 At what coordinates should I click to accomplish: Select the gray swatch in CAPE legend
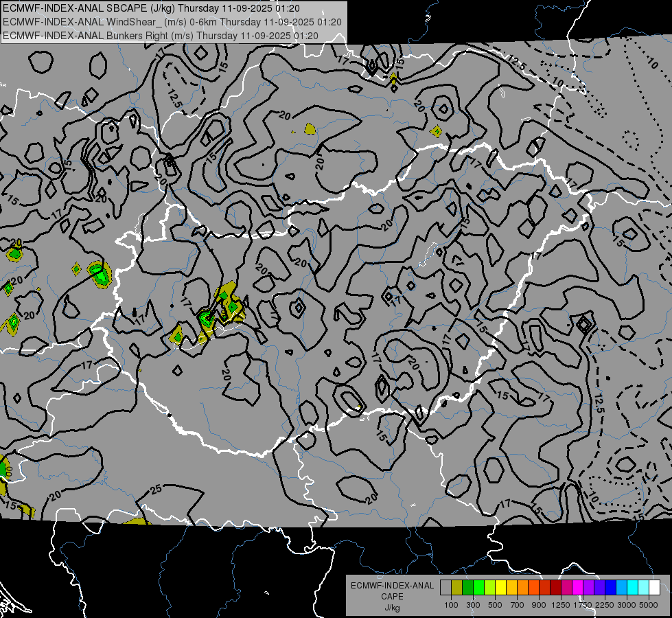click(445, 587)
